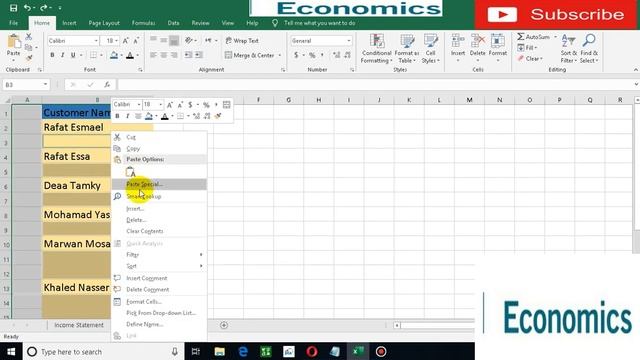
Task: Expand the Sort submenu arrow
Action: coord(201,266)
